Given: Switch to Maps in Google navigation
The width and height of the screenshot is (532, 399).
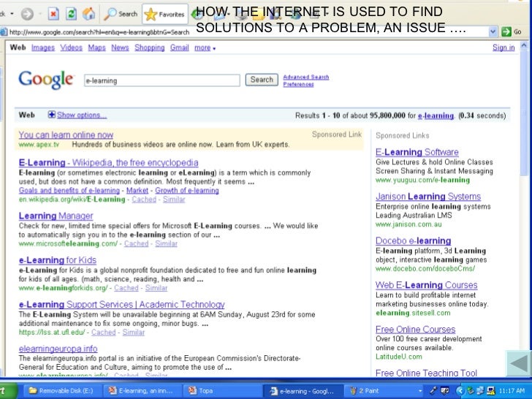Looking at the screenshot, I should (96, 47).
